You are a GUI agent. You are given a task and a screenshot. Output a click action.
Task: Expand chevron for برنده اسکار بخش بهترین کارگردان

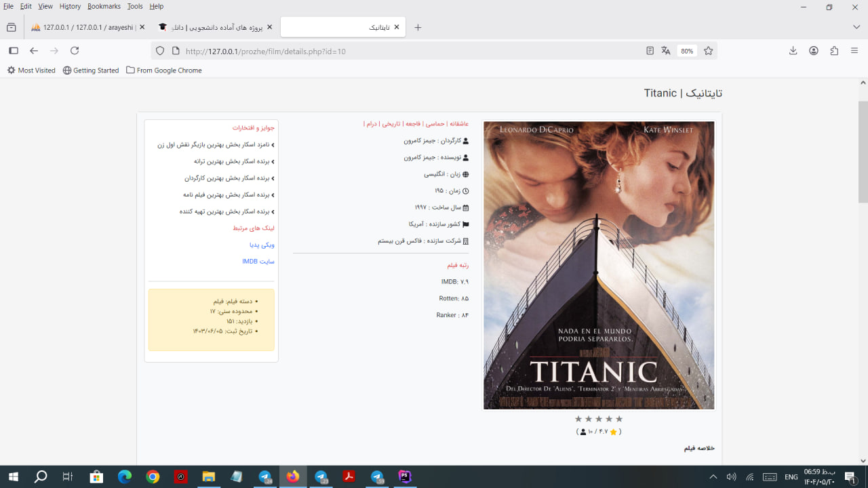pyautogui.click(x=273, y=178)
